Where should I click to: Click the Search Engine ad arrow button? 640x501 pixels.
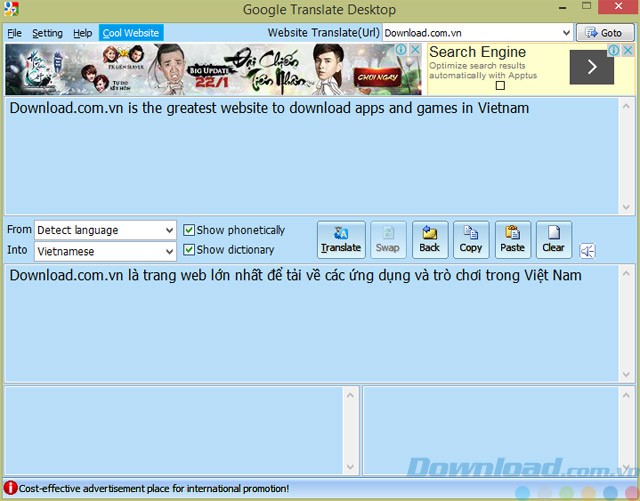tap(591, 67)
